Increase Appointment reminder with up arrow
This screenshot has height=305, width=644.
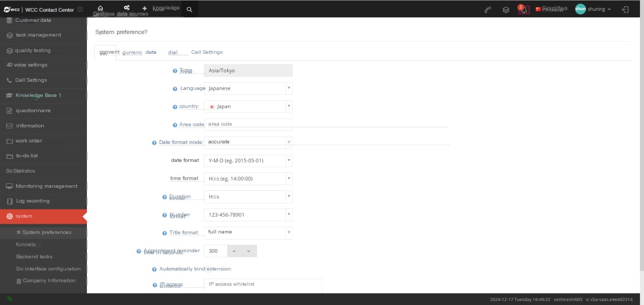[234, 251]
